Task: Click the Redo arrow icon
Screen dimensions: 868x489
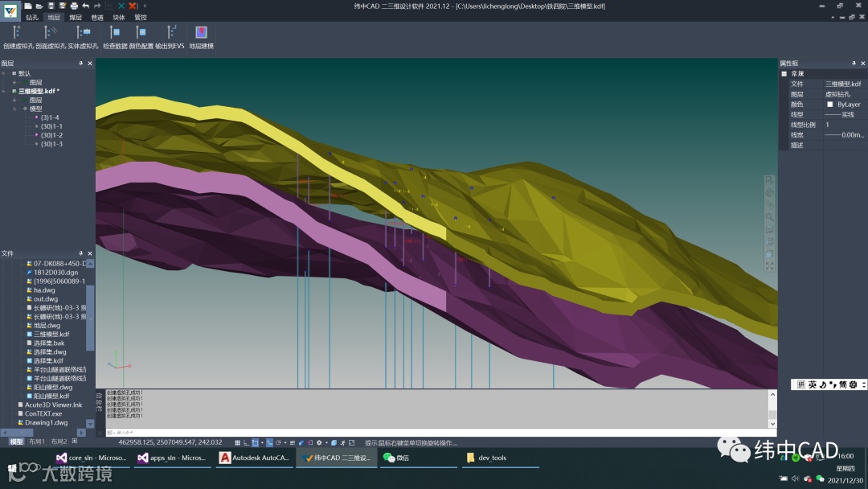Action: point(97,6)
